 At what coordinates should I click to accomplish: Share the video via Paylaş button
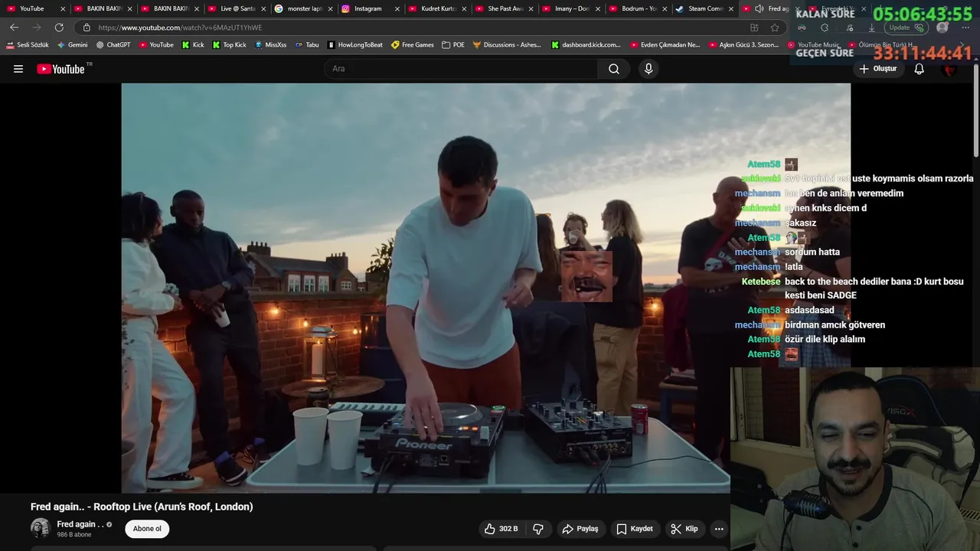(580, 529)
